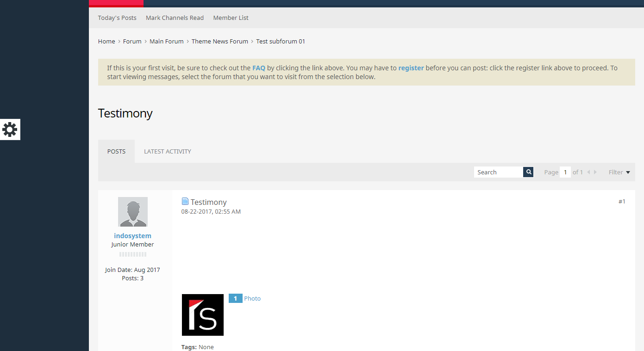Click the large Testimony page heading
This screenshot has height=351, width=644.
125,113
